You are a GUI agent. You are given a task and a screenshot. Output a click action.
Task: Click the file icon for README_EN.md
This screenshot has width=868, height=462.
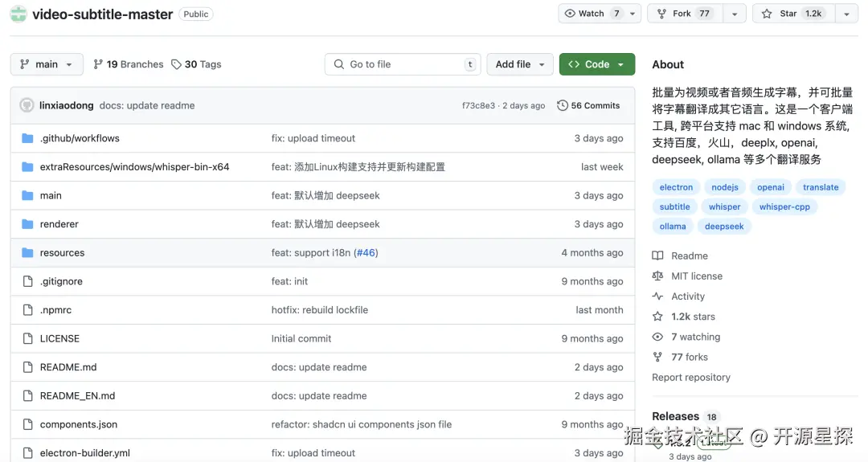click(27, 395)
